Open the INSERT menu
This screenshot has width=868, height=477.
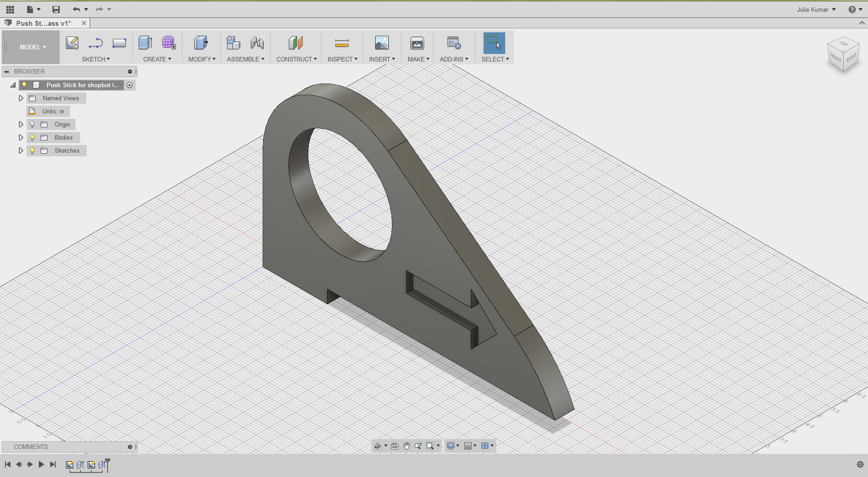pyautogui.click(x=382, y=59)
